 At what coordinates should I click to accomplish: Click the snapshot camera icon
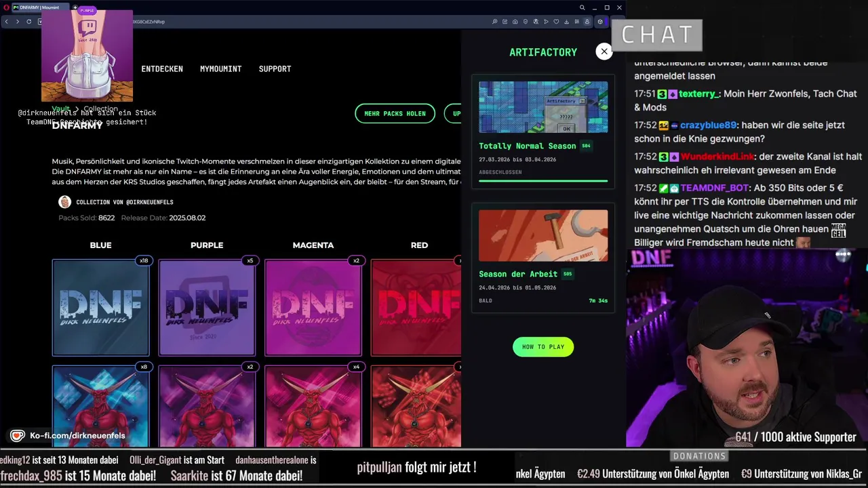coord(515,22)
